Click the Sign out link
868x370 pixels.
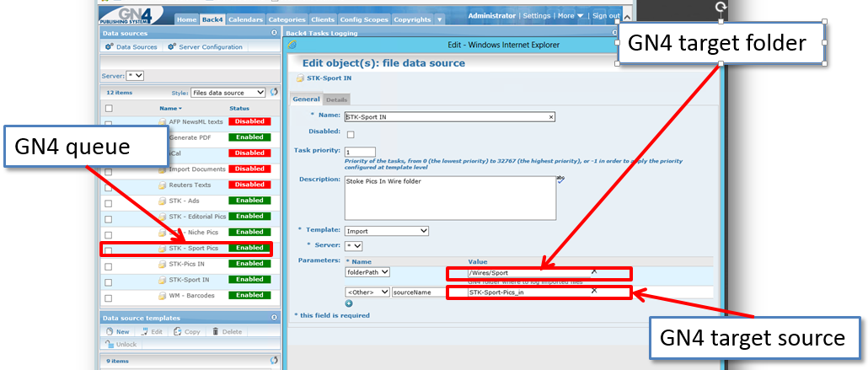[606, 16]
